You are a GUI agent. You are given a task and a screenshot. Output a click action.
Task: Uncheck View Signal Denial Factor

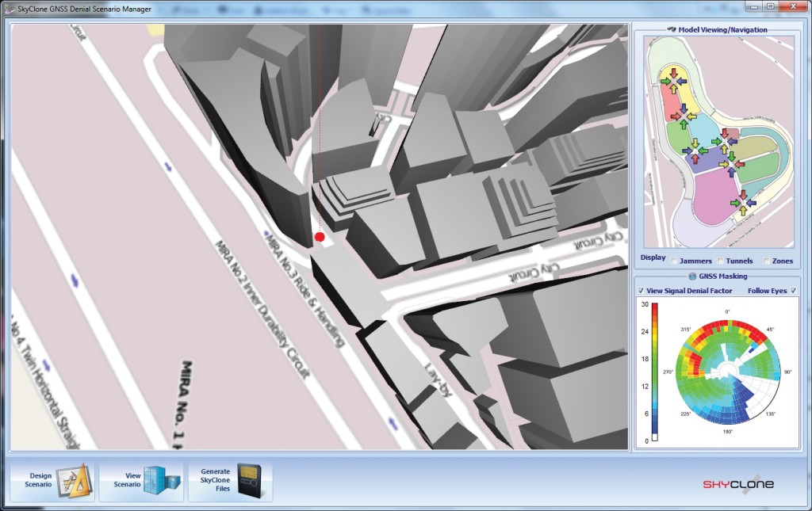pyautogui.click(x=641, y=290)
